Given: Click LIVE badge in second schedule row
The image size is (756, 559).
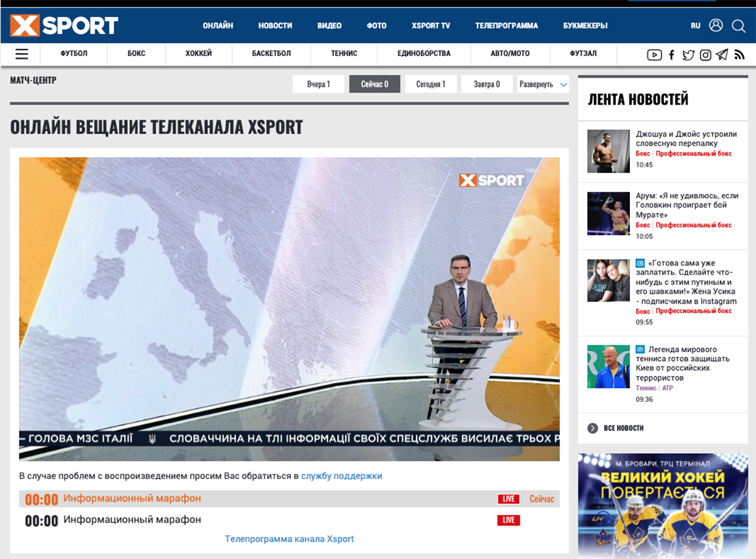Looking at the screenshot, I should click(x=508, y=520).
